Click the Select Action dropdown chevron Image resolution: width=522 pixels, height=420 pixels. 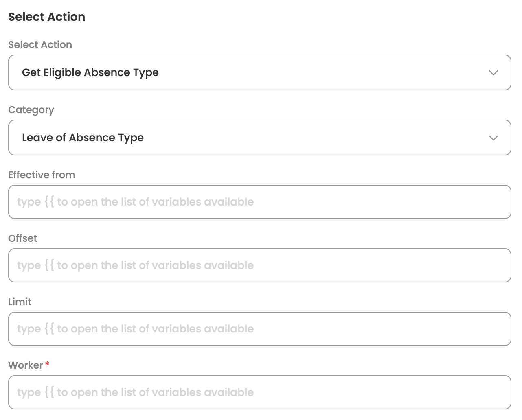pos(493,73)
